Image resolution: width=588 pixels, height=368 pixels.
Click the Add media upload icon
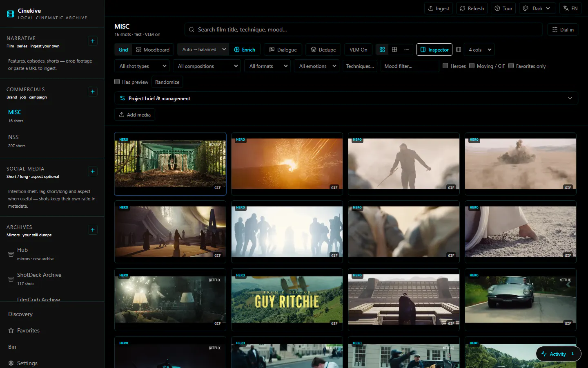click(122, 114)
